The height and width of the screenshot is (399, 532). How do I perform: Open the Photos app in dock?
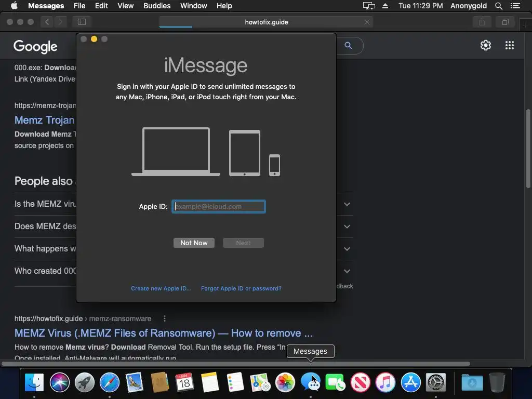click(285, 382)
